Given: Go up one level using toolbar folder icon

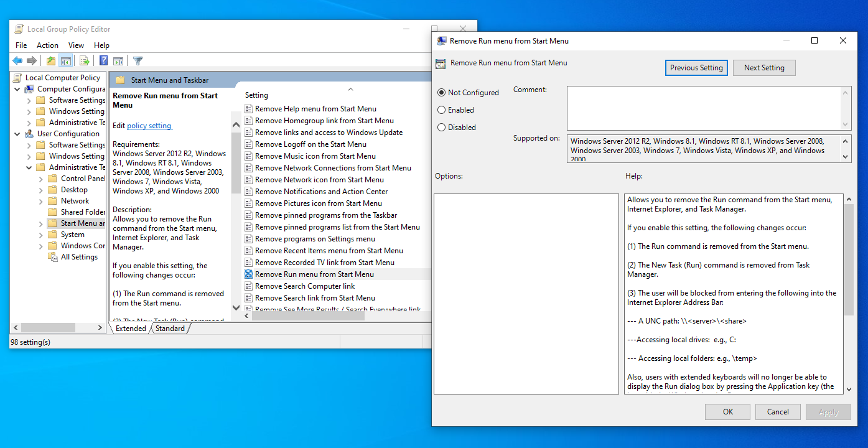Looking at the screenshot, I should point(51,61).
